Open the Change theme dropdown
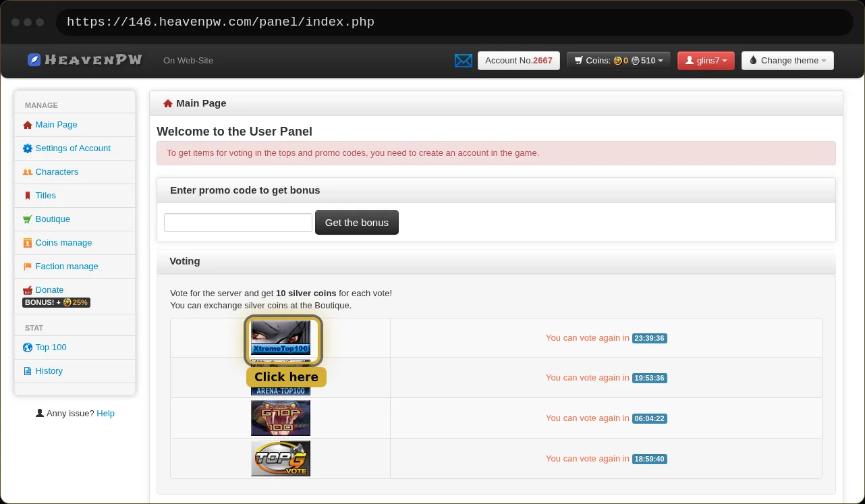The width and height of the screenshot is (865, 504). point(787,61)
